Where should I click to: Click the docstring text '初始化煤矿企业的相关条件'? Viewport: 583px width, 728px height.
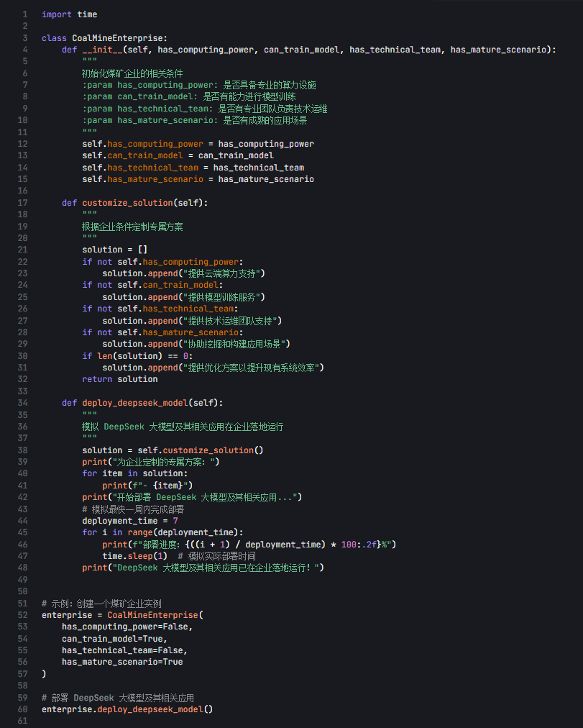click(132, 73)
